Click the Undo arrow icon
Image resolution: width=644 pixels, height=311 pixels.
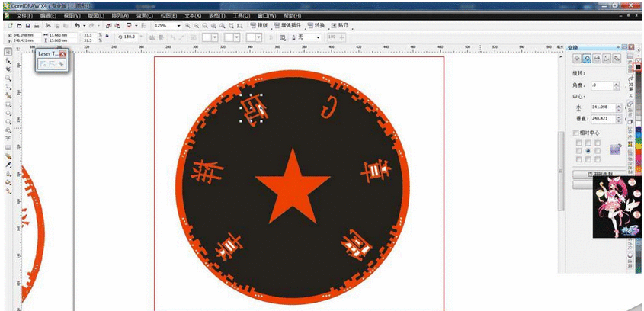click(77, 25)
